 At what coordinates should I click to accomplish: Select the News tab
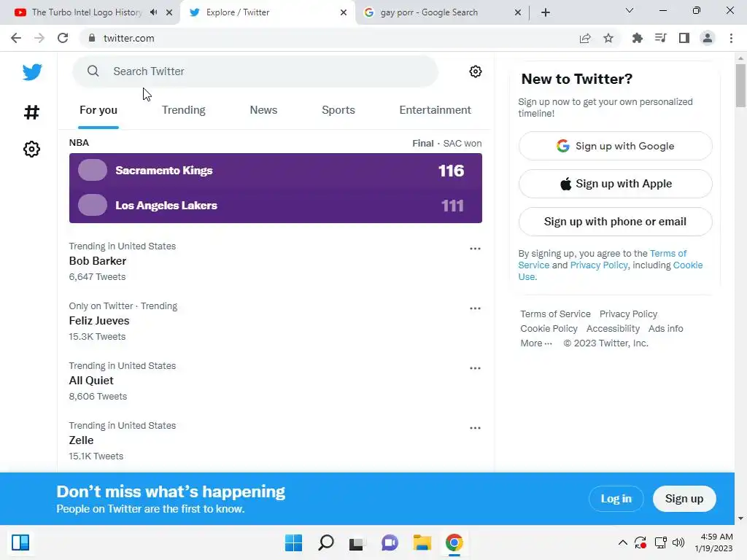coord(263,110)
